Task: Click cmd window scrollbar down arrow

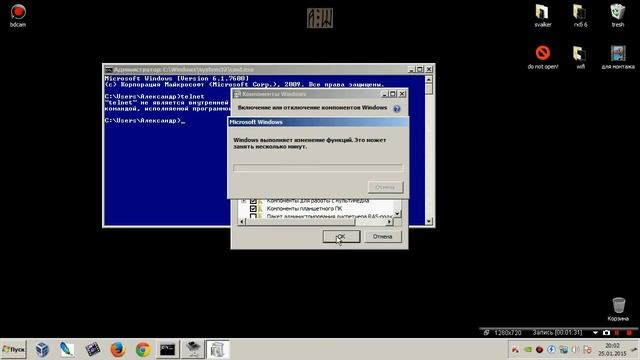Action: [429, 221]
